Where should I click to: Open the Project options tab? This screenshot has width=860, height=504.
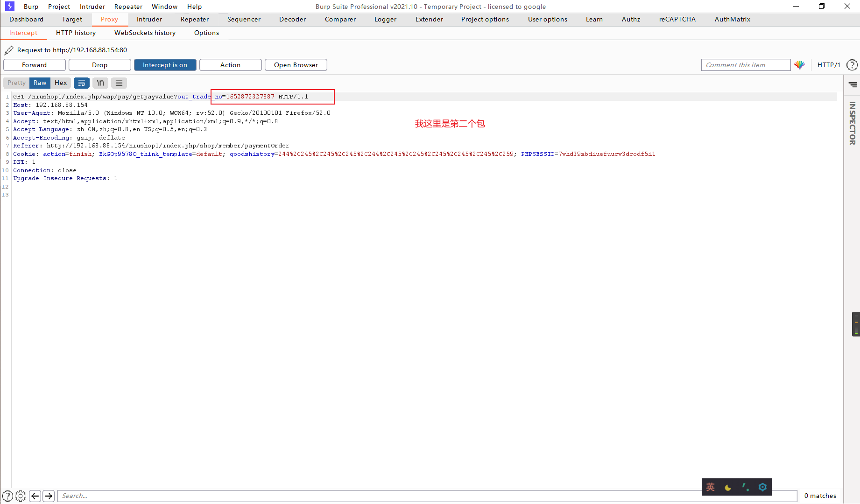pos(485,19)
